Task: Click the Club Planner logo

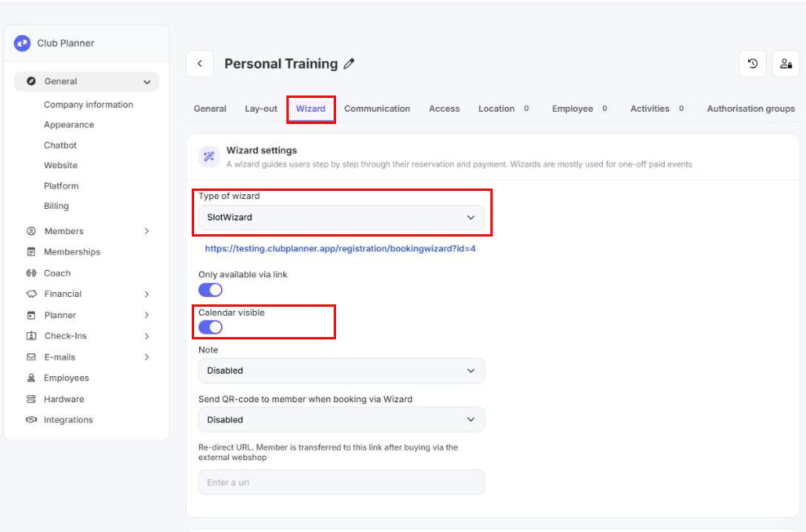Action: (x=22, y=43)
